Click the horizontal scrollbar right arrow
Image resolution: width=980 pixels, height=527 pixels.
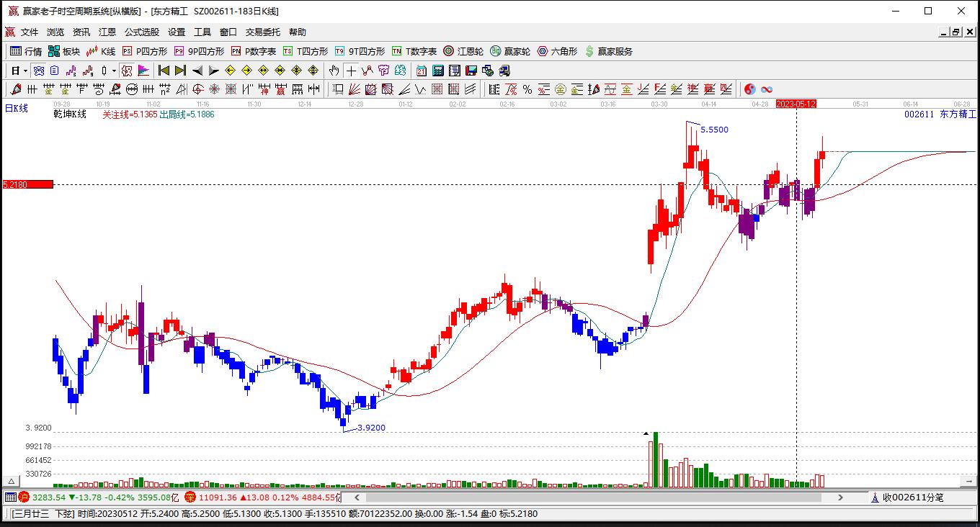point(840,497)
